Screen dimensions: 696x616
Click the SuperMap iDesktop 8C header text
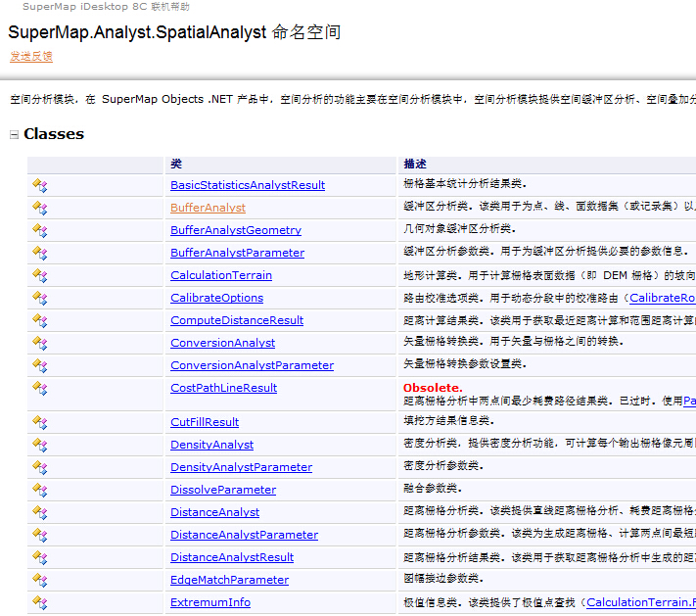click(x=106, y=7)
